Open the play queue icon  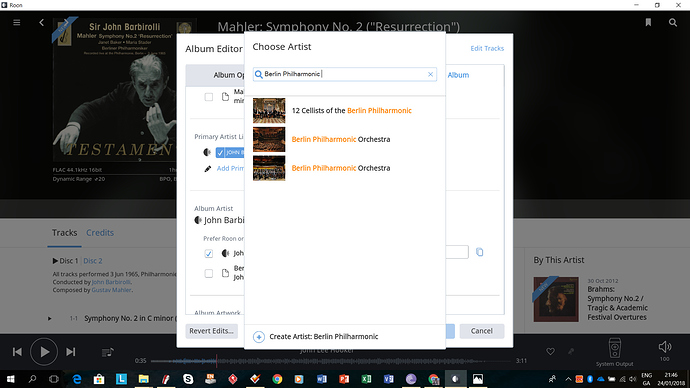[107, 352]
